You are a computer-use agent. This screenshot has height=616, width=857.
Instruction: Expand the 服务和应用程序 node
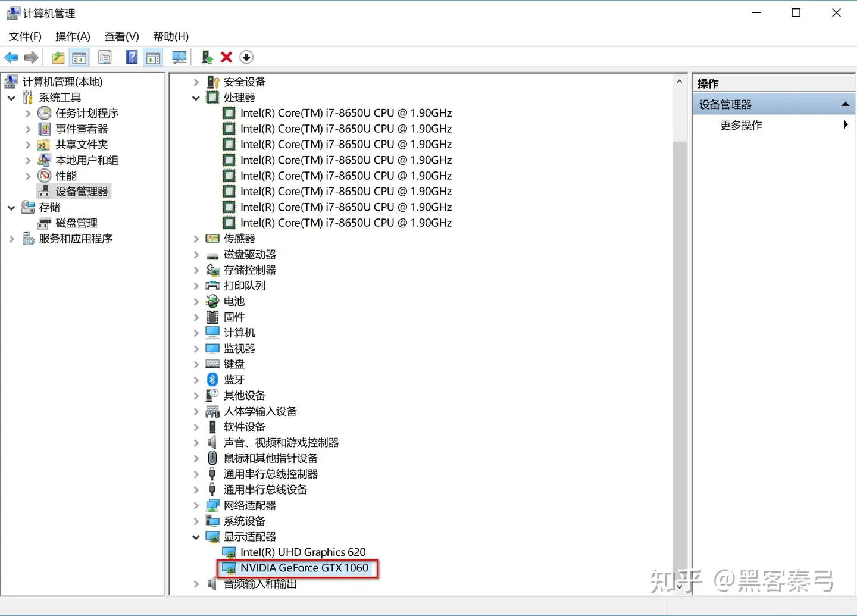pyautogui.click(x=11, y=239)
